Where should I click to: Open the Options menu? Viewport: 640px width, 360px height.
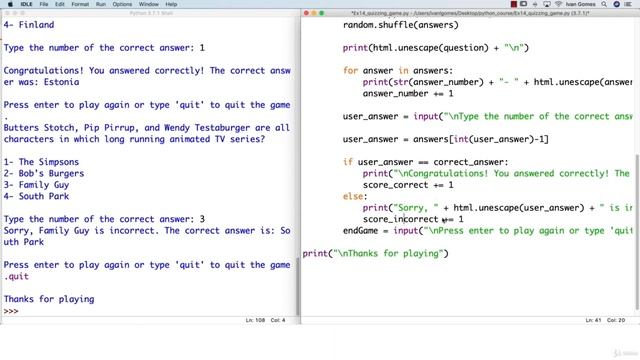click(x=122, y=4)
